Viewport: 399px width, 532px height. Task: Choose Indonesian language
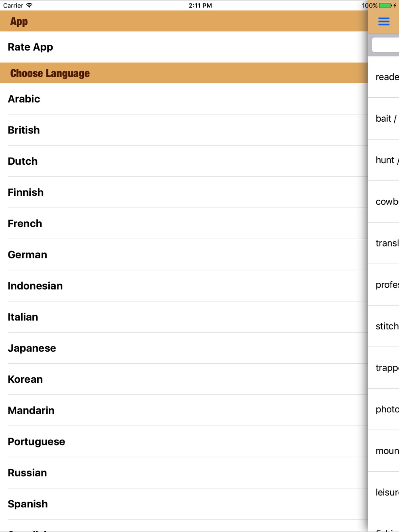[x=184, y=286]
